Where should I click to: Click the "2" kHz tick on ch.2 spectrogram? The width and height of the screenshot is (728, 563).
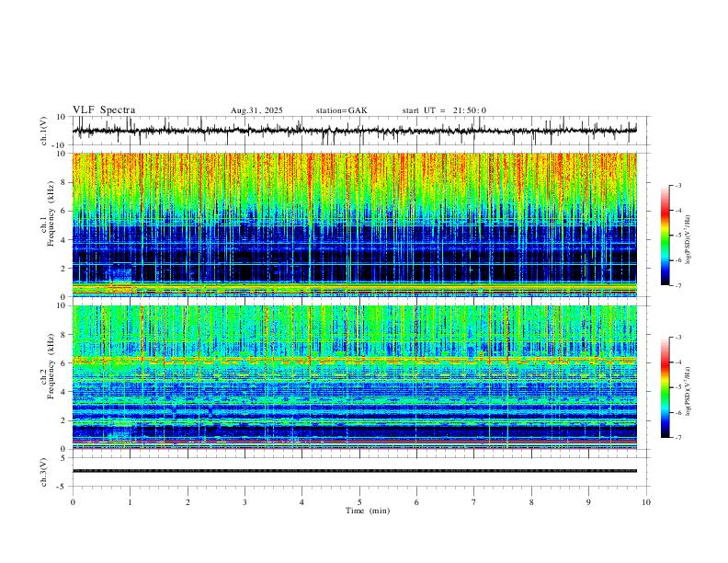pos(63,420)
